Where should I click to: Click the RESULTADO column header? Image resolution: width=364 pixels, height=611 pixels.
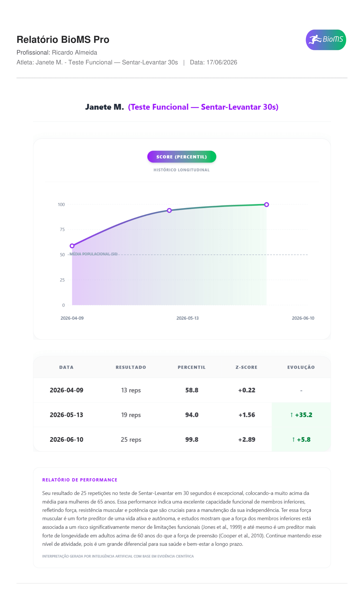point(131,367)
